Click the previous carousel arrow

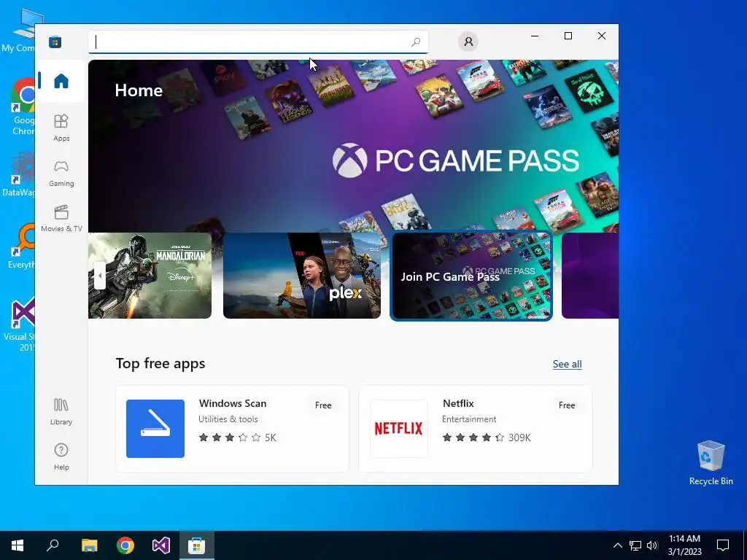(99, 275)
